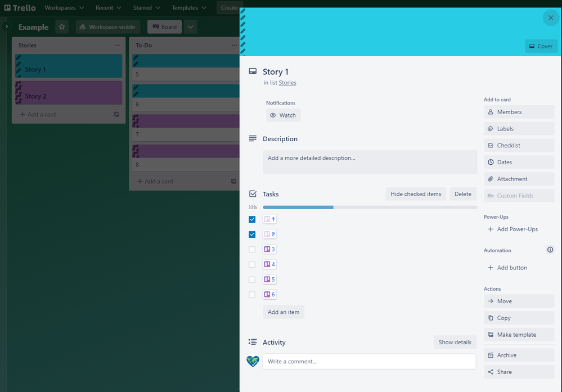Open Automation info icon
Image resolution: width=562 pixels, height=392 pixels.
click(x=550, y=250)
